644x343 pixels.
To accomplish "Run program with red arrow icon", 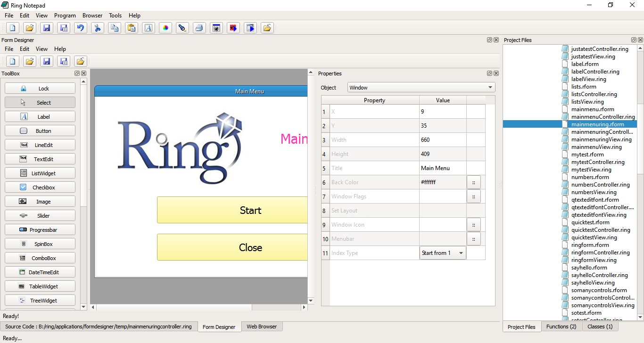I will (233, 28).
